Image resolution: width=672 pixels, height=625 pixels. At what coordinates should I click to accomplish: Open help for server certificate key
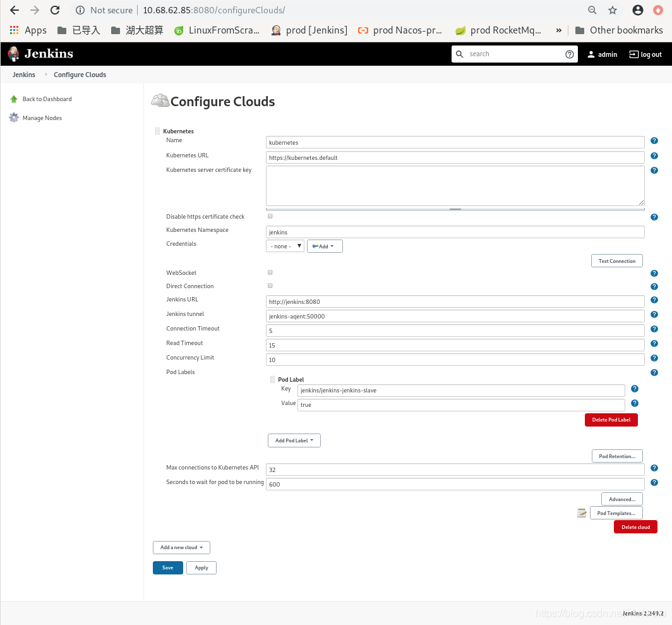654,170
